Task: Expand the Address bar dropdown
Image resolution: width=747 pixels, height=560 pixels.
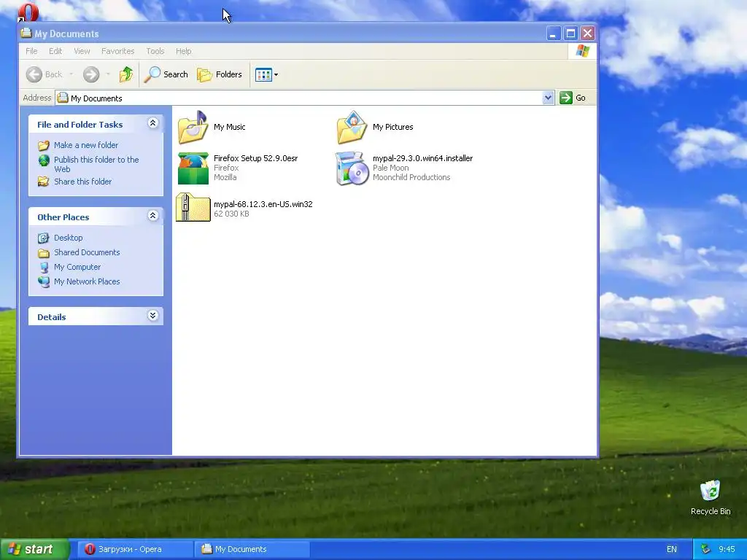Action: [549, 98]
